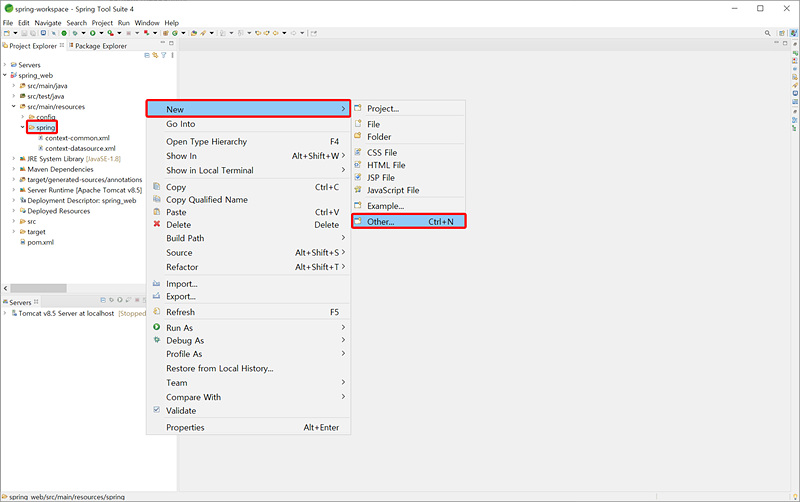The height and width of the screenshot is (502, 800).
Task: Click the Refresh icon in context menu
Action: (157, 311)
